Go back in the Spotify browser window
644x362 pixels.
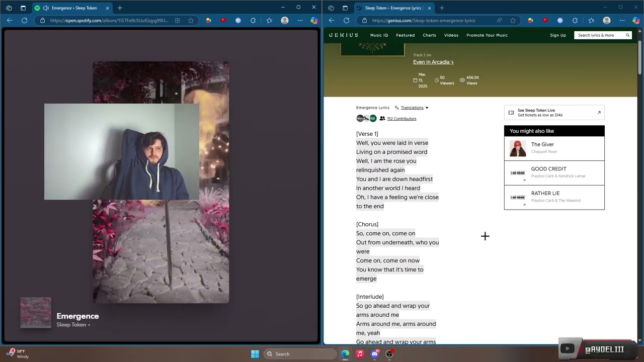[10, 21]
